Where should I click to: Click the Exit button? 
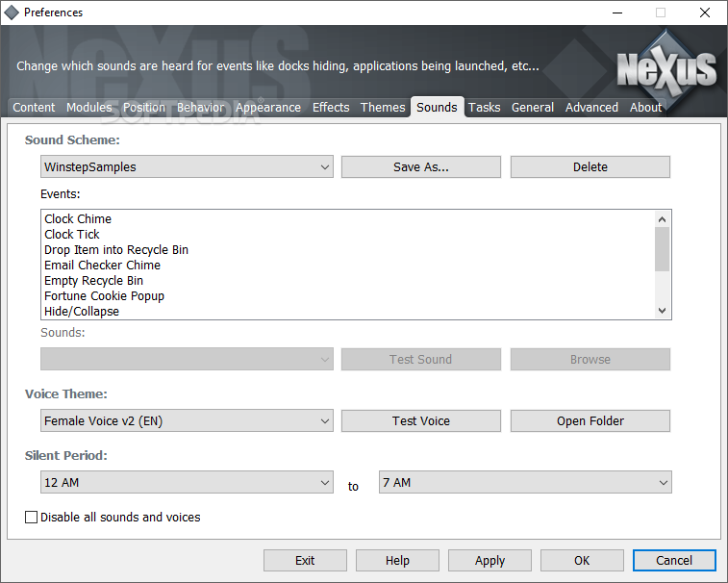coord(305,560)
